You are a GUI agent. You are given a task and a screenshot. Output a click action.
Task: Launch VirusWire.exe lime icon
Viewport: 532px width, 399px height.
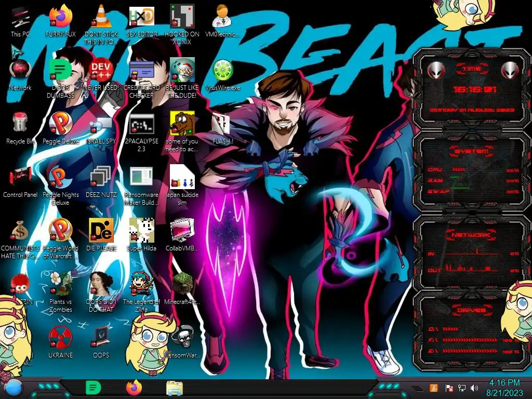click(222, 71)
